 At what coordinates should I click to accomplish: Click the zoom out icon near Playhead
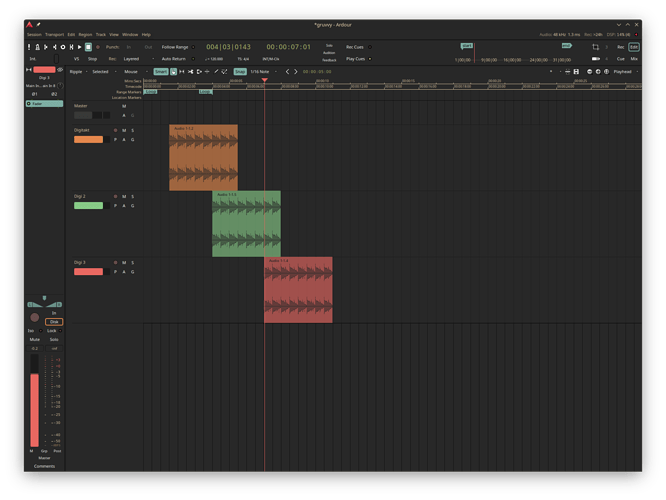[591, 72]
